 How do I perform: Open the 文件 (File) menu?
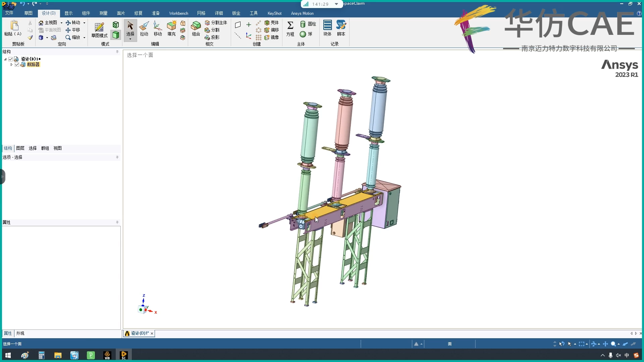point(9,13)
